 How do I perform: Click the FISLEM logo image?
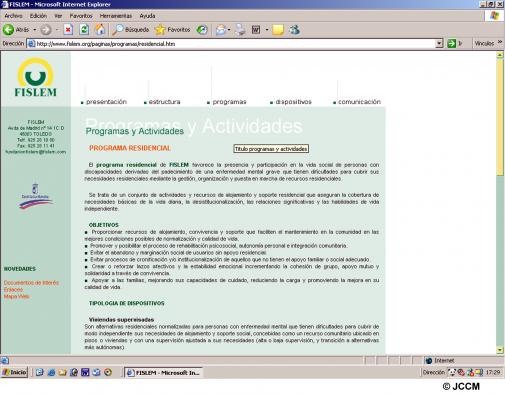[x=36, y=77]
